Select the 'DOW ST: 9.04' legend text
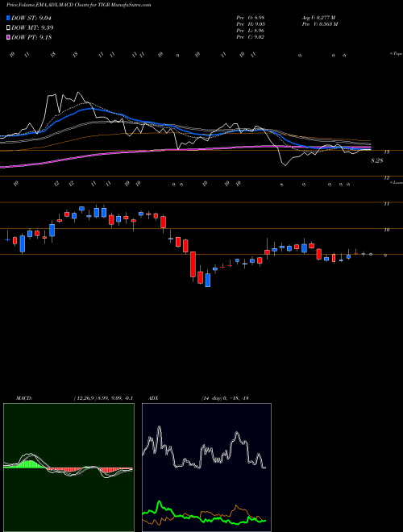This screenshot has width=403, height=532. click(x=31, y=18)
